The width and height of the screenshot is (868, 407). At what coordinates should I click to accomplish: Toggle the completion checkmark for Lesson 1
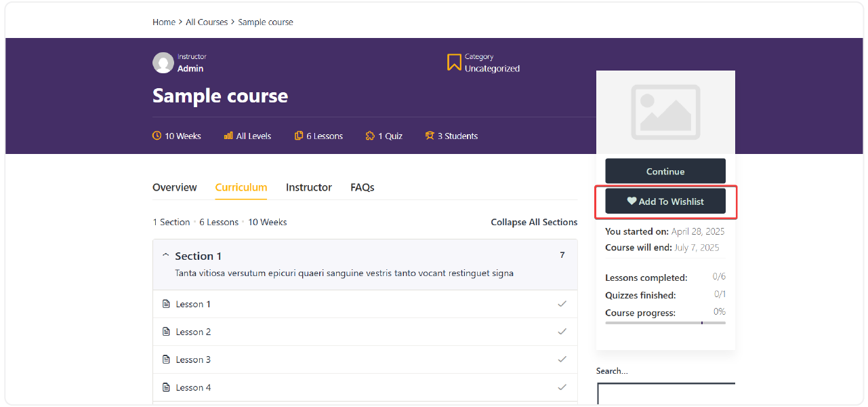(x=562, y=303)
